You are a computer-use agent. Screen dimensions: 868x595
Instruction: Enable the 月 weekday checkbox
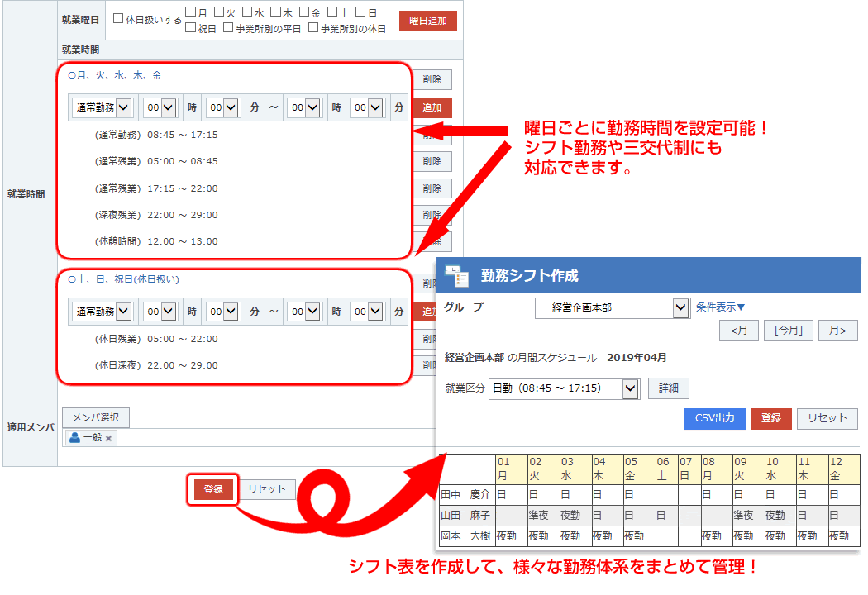(x=191, y=12)
